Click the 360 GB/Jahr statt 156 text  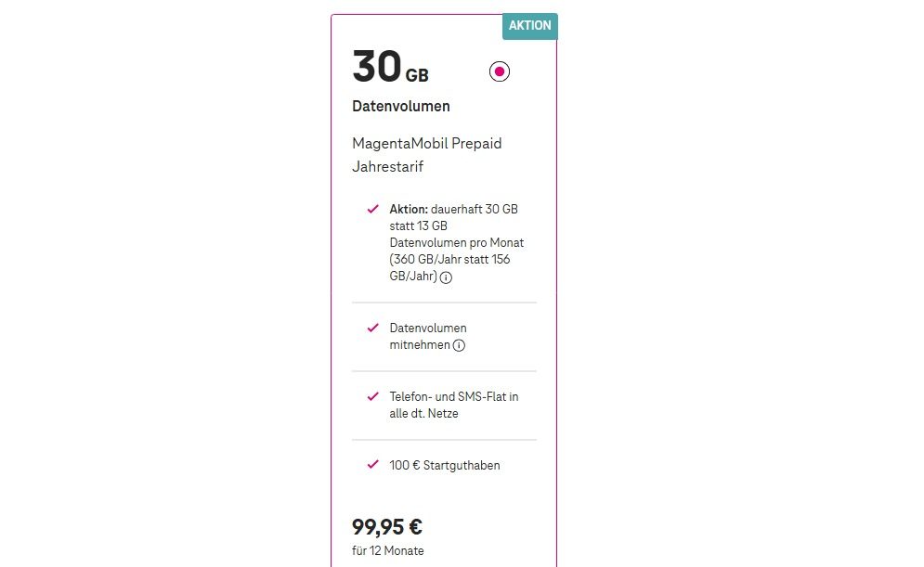451,260
